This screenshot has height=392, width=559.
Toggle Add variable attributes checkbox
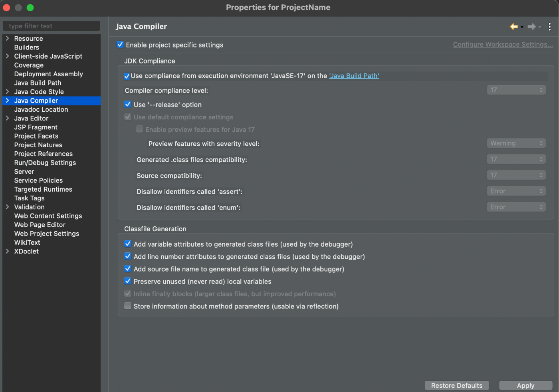coord(128,244)
